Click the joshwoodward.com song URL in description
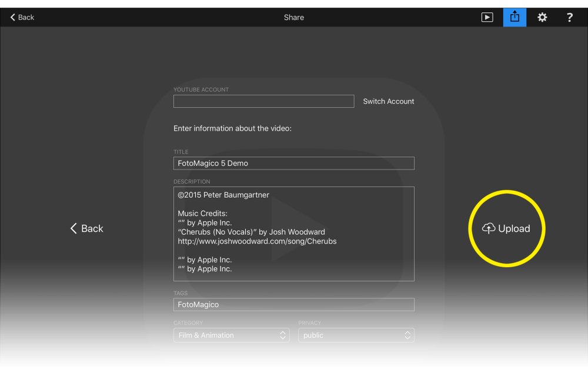This screenshot has width=588, height=369. [257, 241]
